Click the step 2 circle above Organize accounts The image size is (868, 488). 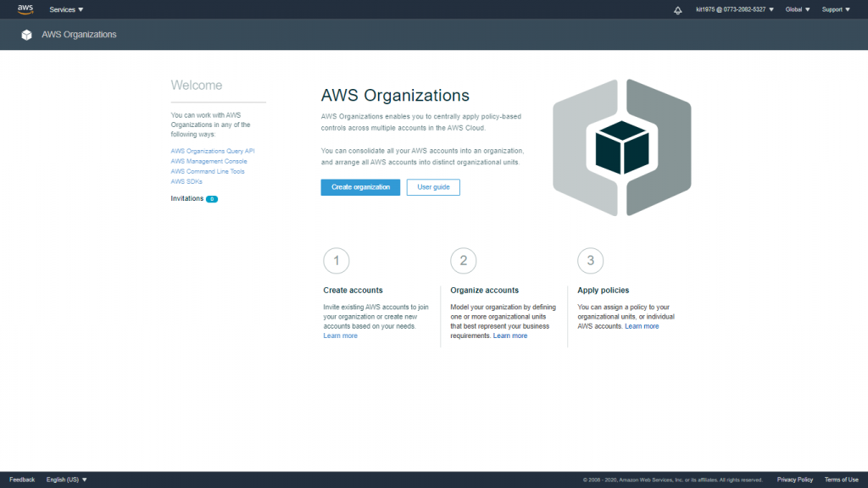point(464,260)
